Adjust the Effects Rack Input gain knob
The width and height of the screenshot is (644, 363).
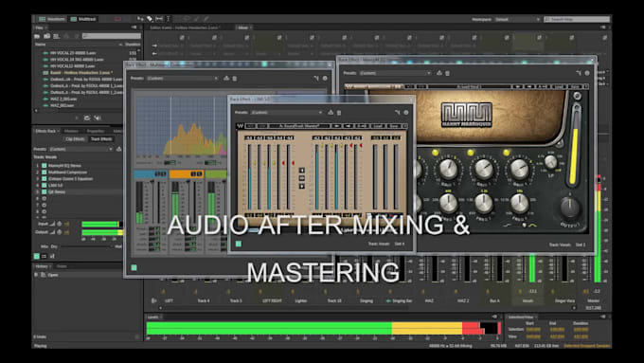pos(60,224)
